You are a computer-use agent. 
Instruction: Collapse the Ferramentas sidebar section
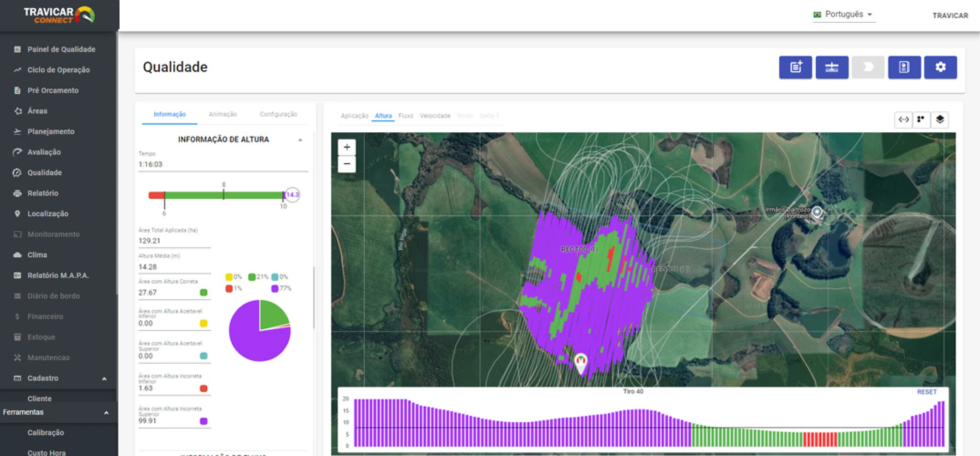[106, 413]
